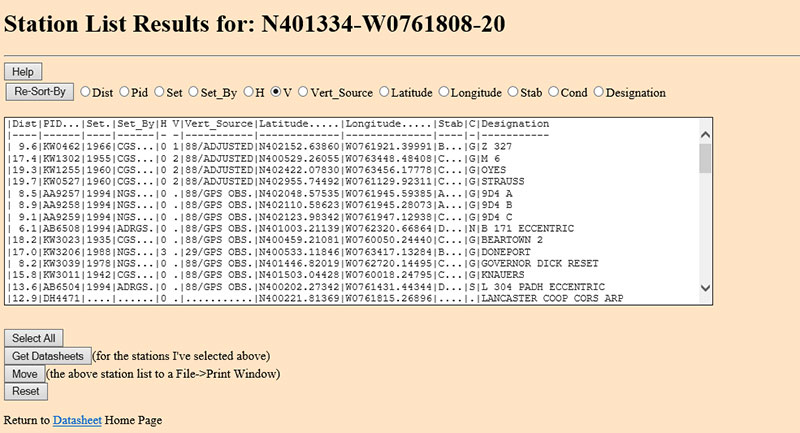Image resolution: width=800 pixels, height=433 pixels.
Task: Click the Reset button
Action: tap(25, 391)
